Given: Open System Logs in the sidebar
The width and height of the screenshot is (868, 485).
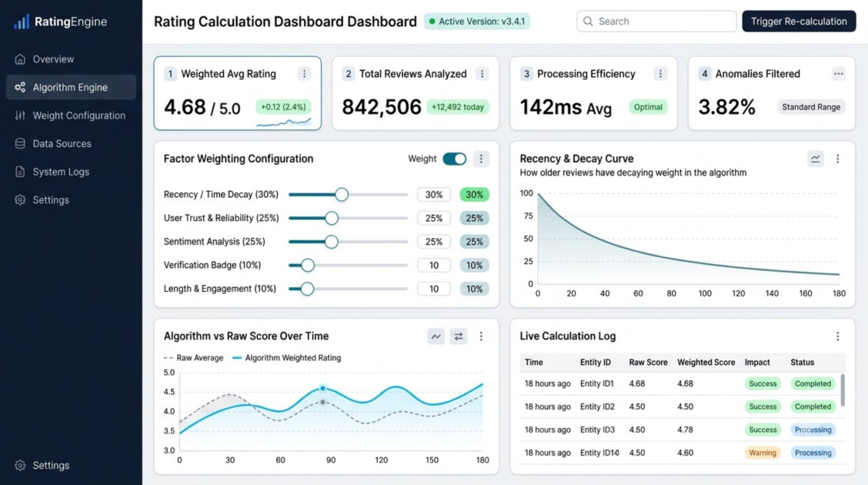Looking at the screenshot, I should click(71, 172).
